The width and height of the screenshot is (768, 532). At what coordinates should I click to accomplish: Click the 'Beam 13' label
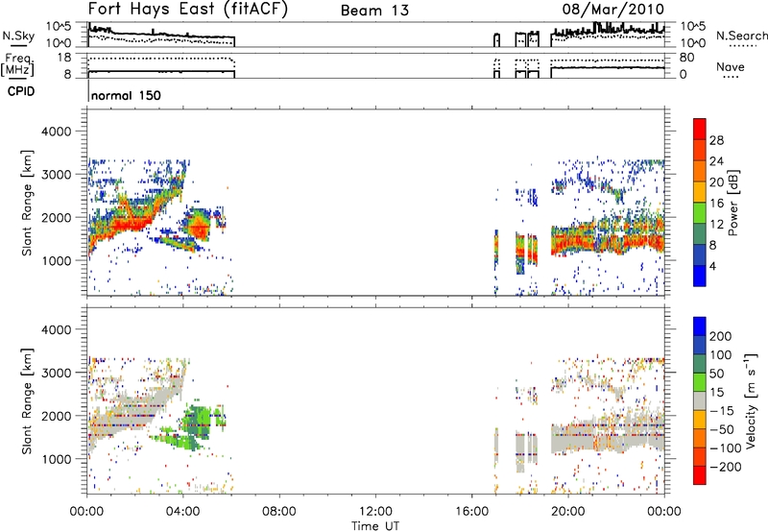(374, 11)
